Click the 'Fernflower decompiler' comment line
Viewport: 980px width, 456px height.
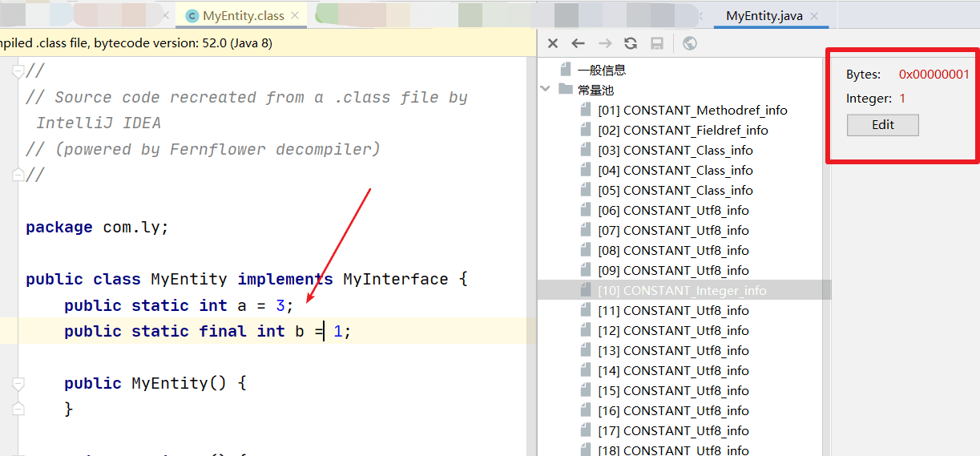click(203, 150)
